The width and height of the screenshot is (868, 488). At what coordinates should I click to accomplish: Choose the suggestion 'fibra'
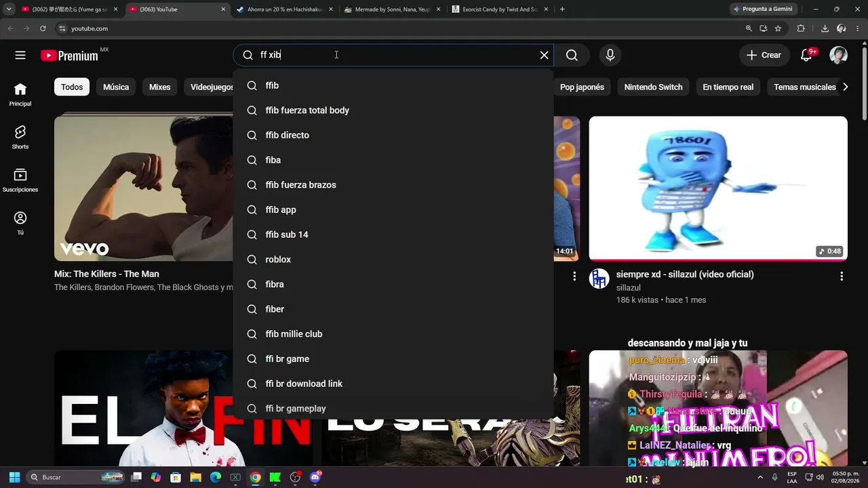393,284
